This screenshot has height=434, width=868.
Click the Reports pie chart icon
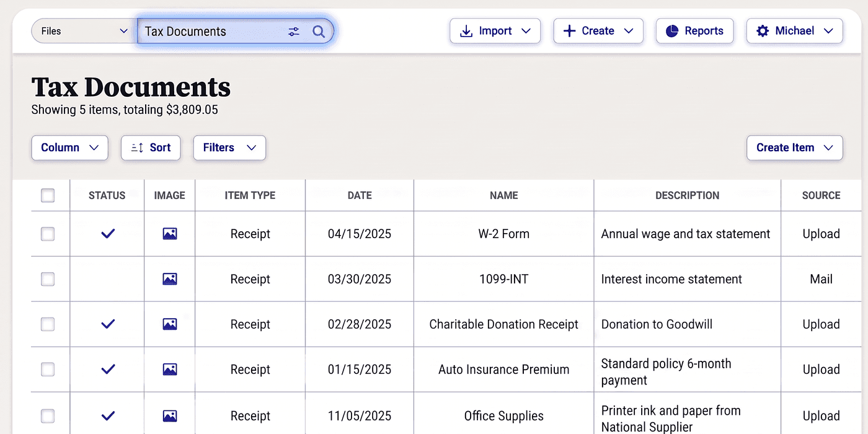point(672,31)
